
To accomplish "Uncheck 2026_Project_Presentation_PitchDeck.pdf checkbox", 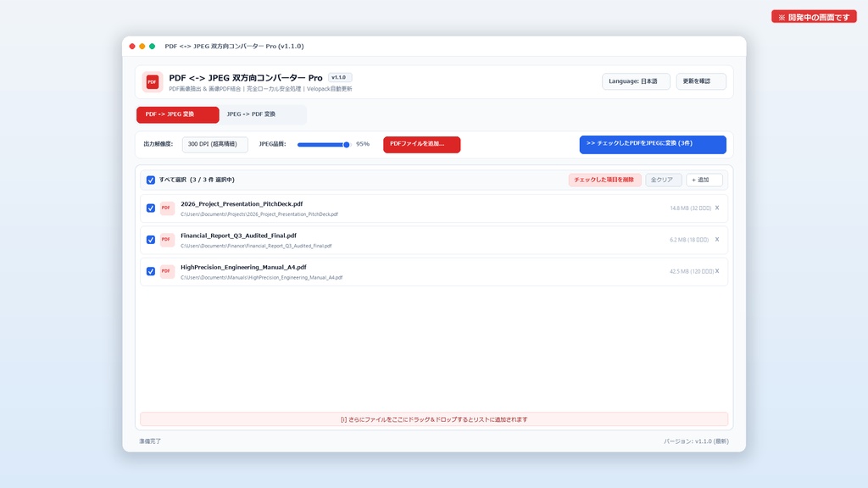I will point(151,208).
